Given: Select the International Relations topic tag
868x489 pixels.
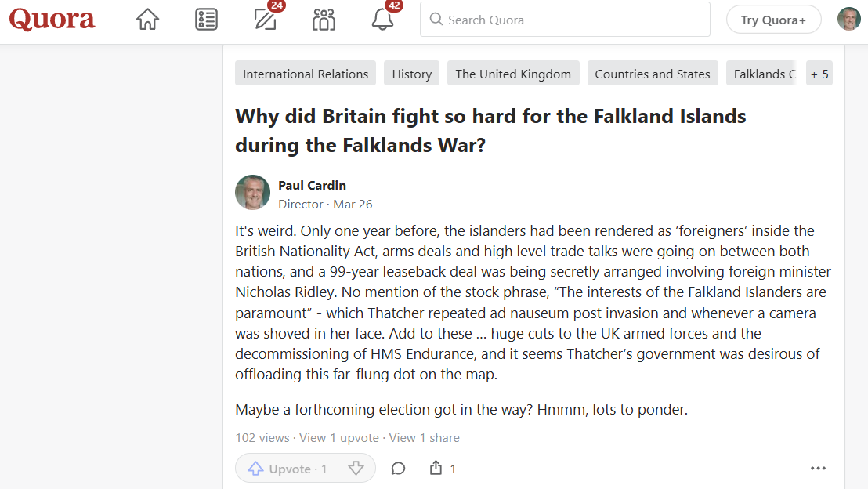Looking at the screenshot, I should (306, 74).
